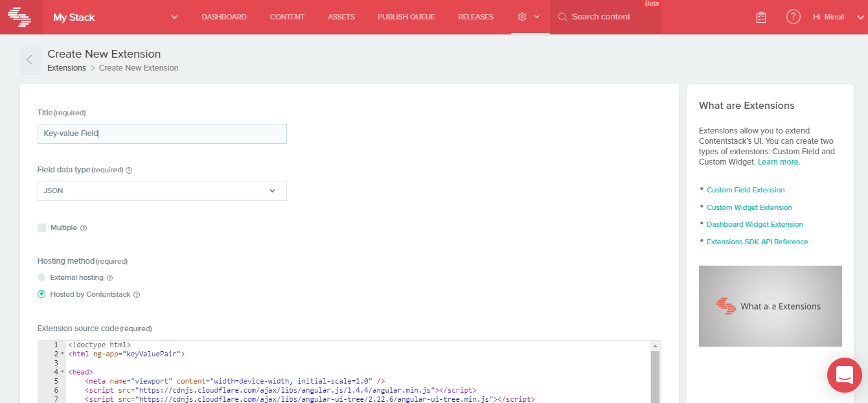Click the Hosting method label
This screenshot has height=403, width=868.
[82, 261]
